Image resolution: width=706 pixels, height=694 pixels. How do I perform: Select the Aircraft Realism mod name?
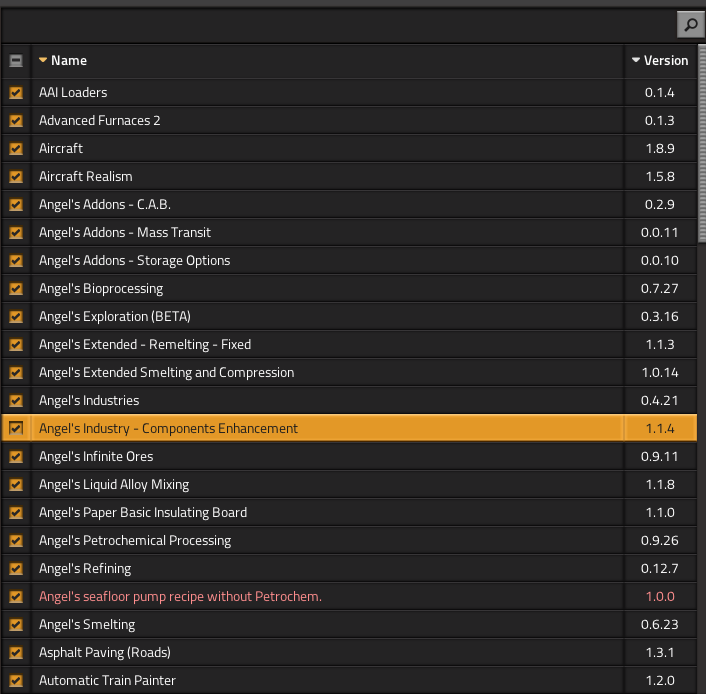(86, 176)
